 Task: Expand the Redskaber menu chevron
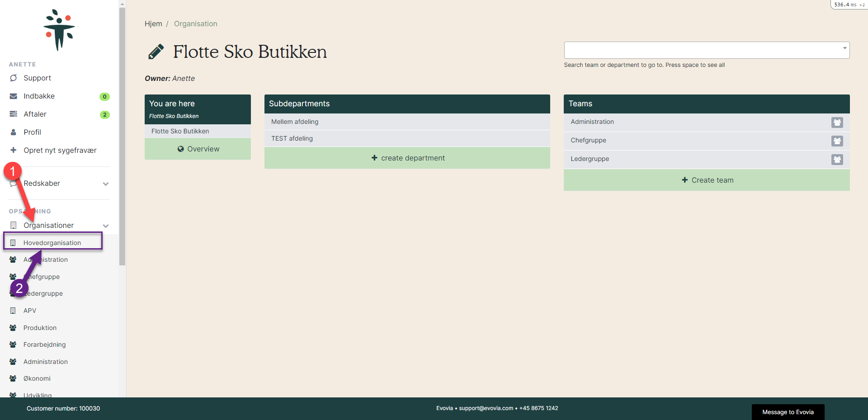106,184
